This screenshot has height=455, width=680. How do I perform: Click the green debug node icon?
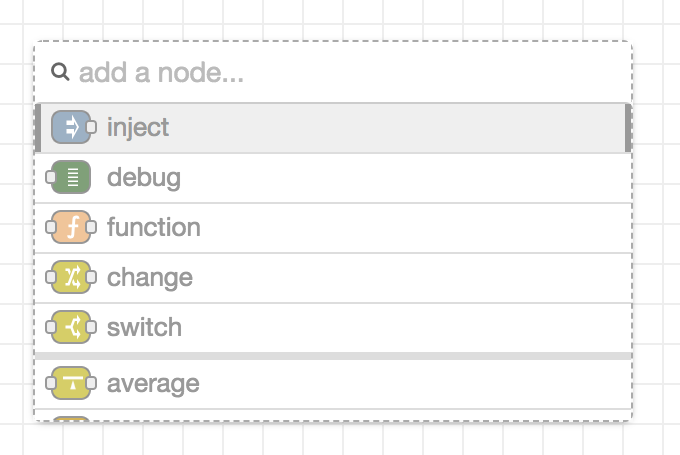(71, 178)
